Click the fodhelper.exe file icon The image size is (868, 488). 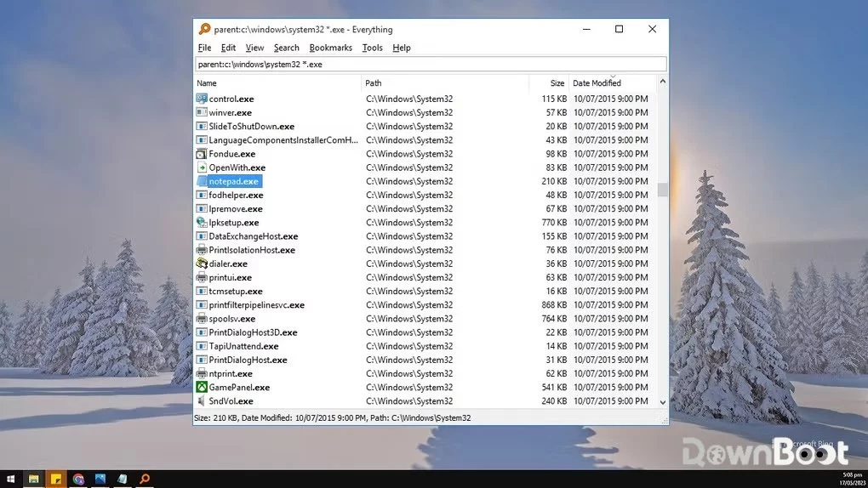202,195
